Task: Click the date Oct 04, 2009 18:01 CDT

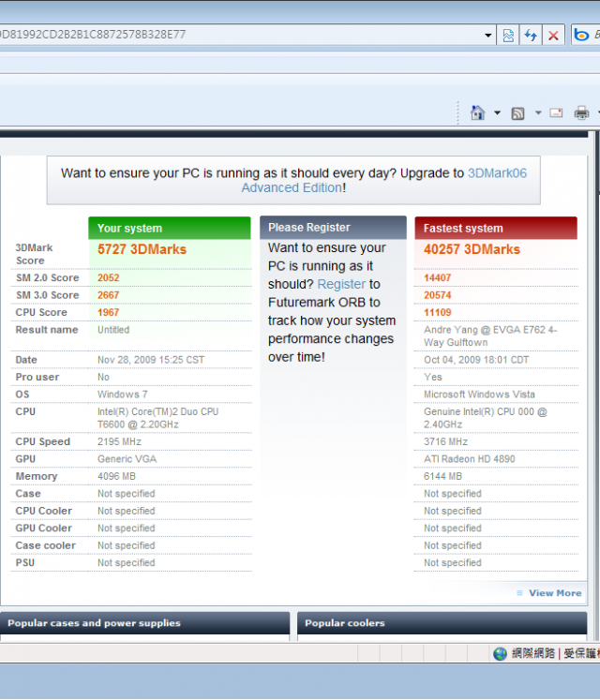Action: (x=476, y=360)
